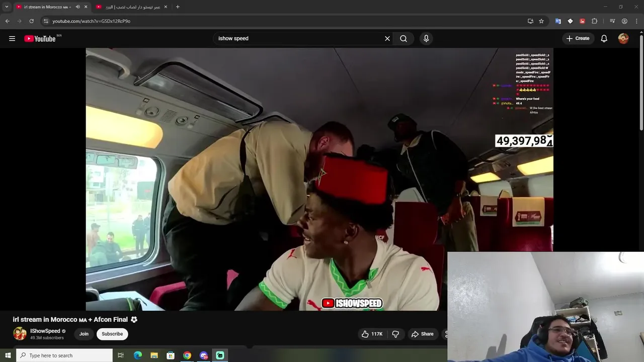The height and width of the screenshot is (362, 644).
Task: Open the Windows Start menu
Action: [8, 355]
